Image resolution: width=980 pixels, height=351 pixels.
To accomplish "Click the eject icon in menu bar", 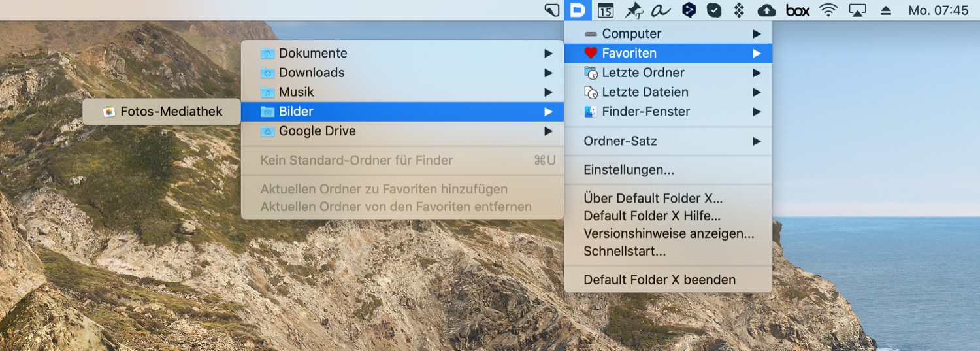I will tap(886, 10).
